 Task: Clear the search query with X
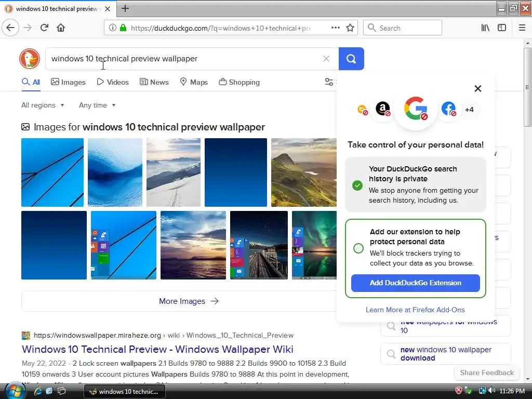326,59
